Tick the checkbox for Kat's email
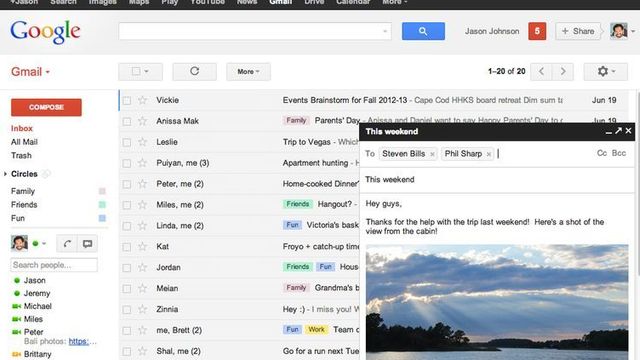Viewport: 640px width, 360px height. point(127,247)
